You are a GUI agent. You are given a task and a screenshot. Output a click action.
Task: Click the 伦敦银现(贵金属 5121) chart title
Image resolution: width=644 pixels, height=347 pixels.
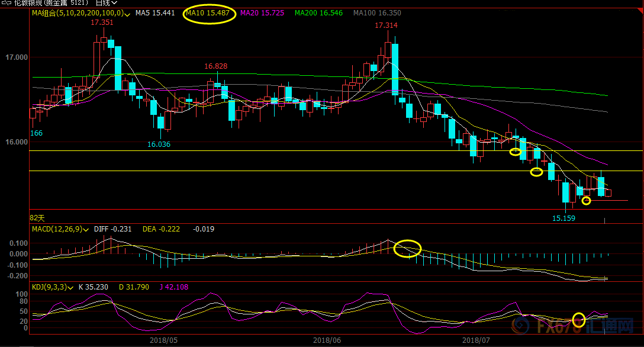51,3
